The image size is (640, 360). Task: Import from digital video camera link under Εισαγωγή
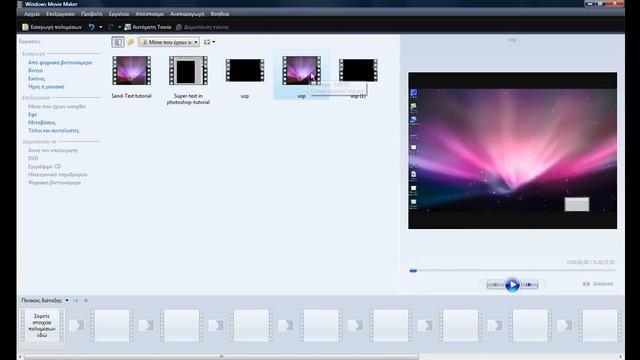60,63
